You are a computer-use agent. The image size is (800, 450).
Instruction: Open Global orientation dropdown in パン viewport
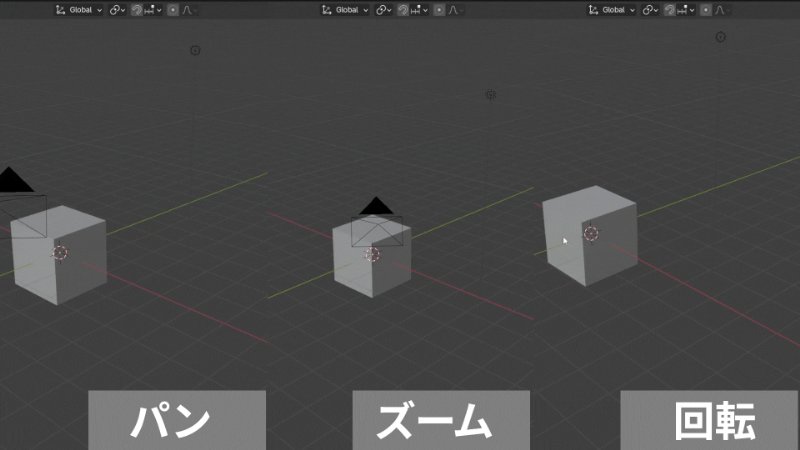(79, 10)
